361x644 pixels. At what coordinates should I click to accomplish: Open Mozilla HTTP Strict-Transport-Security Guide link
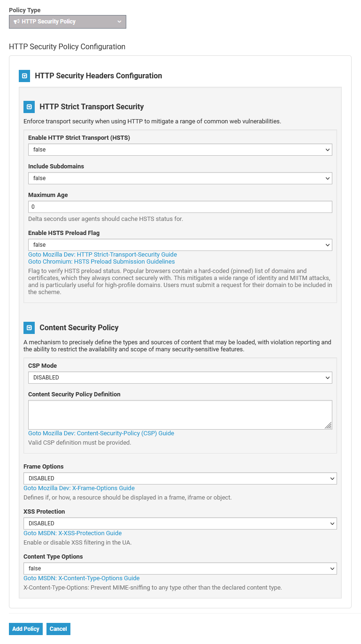[102, 255]
